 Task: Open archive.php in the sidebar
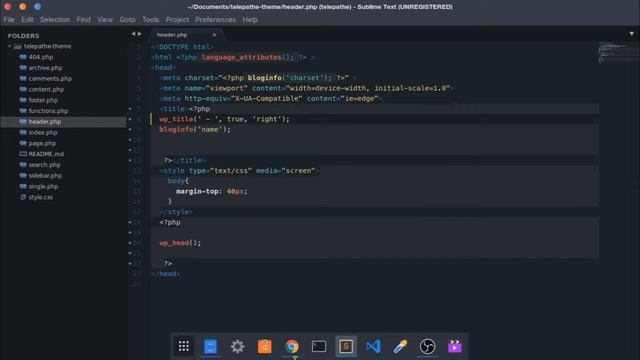[45, 68]
